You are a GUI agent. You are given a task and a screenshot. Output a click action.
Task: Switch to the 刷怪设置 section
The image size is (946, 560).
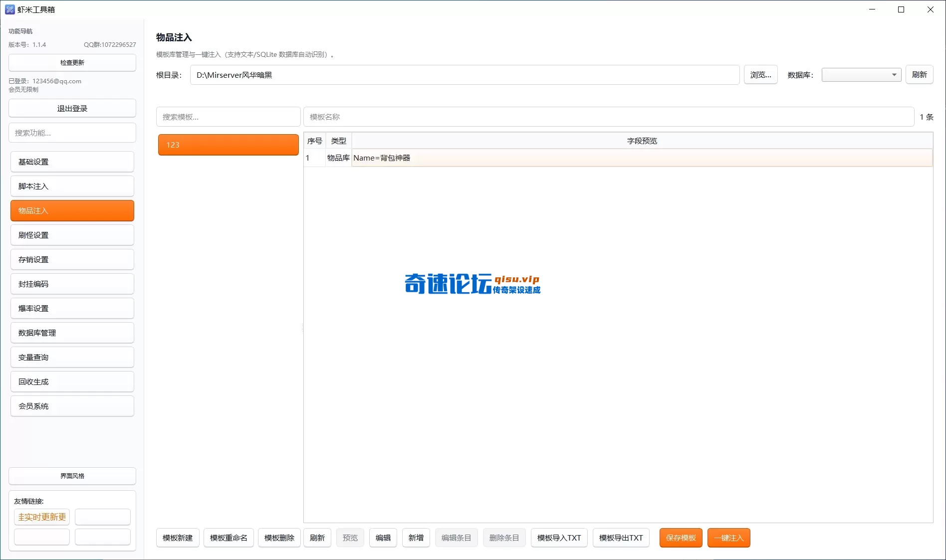72,235
